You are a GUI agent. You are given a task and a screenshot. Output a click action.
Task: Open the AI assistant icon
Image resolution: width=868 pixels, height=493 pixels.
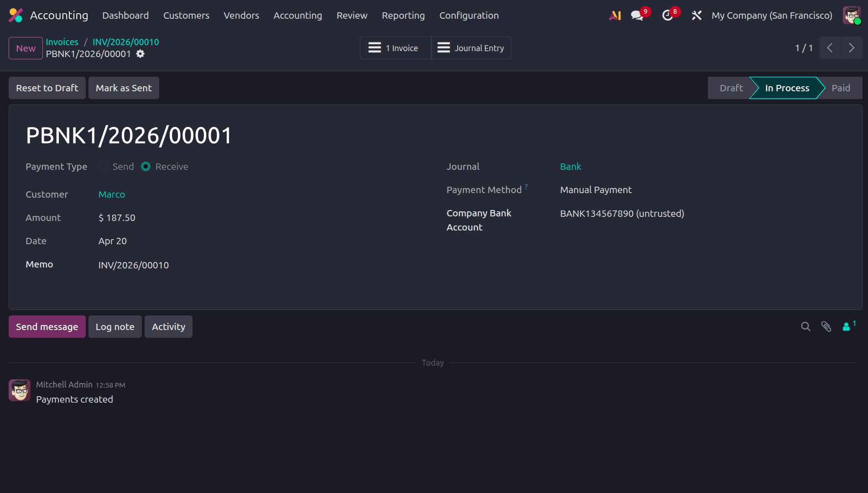pyautogui.click(x=614, y=15)
